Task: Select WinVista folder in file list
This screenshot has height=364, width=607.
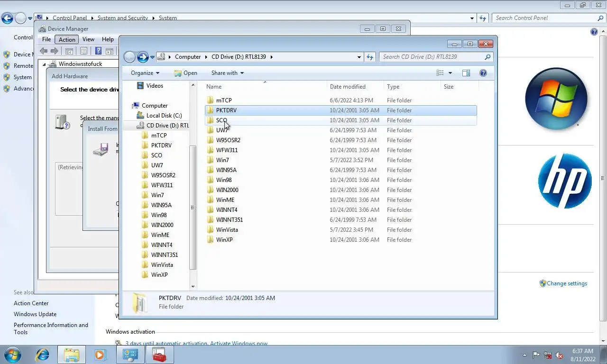Action: point(340,230)
